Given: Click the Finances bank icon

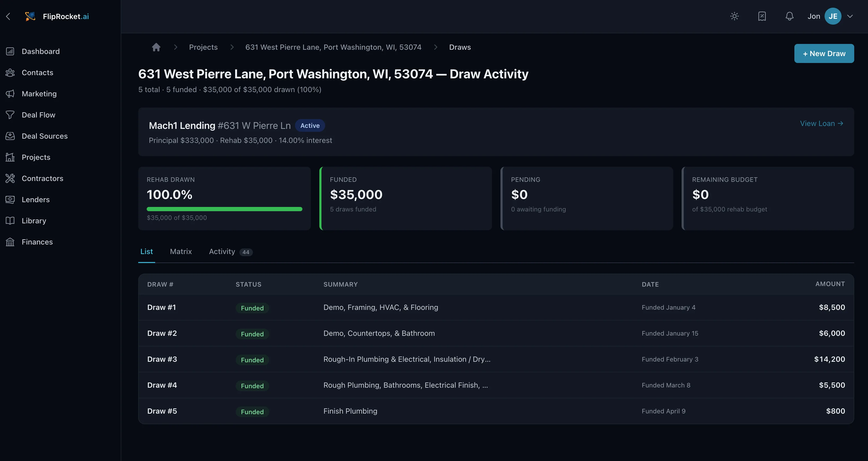Looking at the screenshot, I should tap(10, 242).
